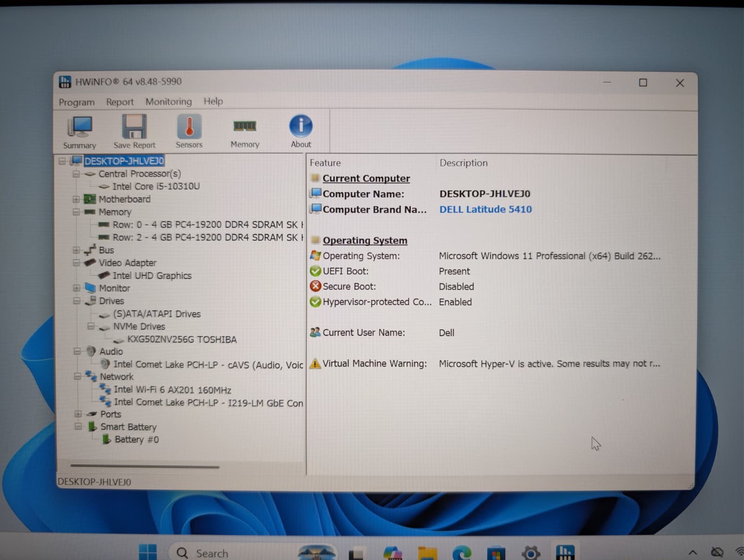Open the Memory toolbar icon
Viewport: 744px width, 560px height.
coord(245,126)
